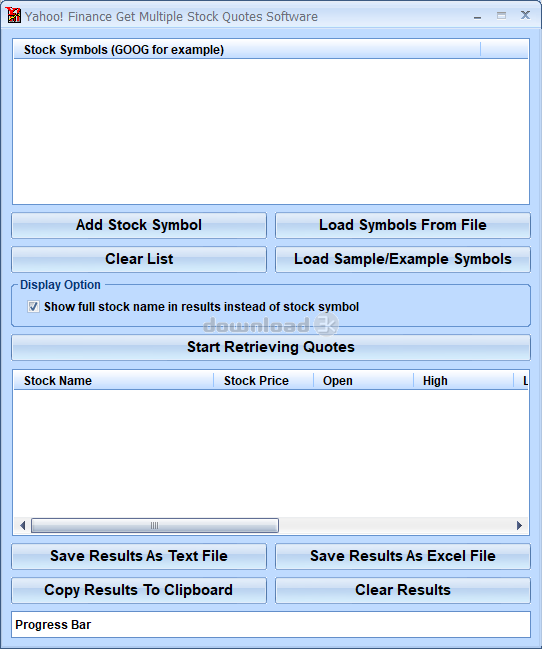Screen dimensions: 542x649
Task: Select the Open column header
Action: [x=363, y=380]
